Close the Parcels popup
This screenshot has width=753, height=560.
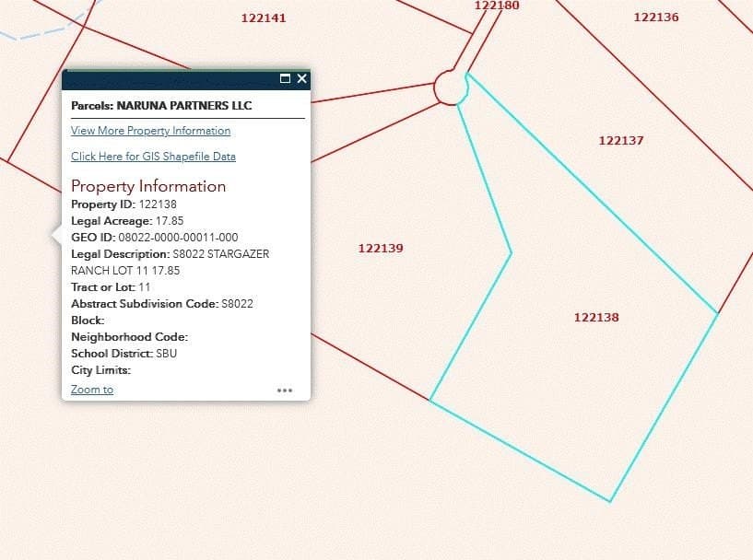coord(301,78)
